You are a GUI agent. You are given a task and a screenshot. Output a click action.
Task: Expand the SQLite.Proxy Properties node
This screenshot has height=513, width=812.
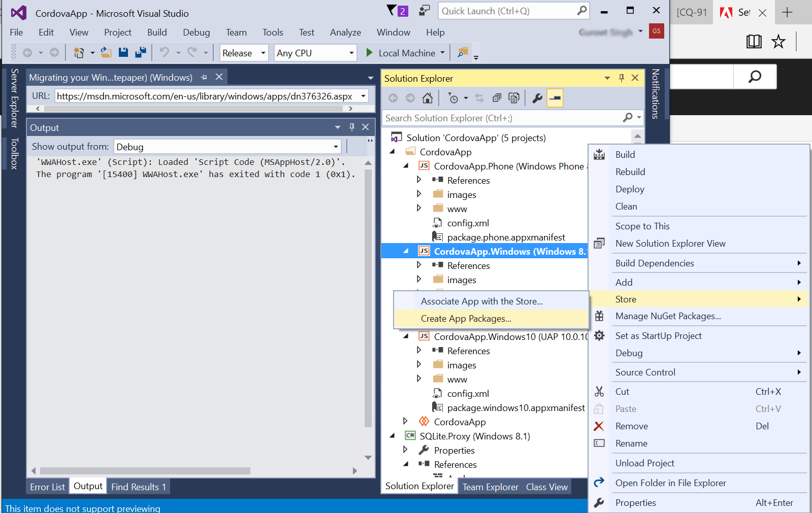click(405, 450)
